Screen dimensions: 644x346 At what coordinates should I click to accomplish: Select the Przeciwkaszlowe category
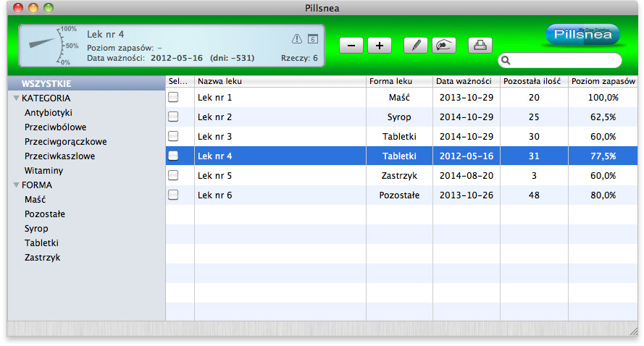[x=59, y=156]
